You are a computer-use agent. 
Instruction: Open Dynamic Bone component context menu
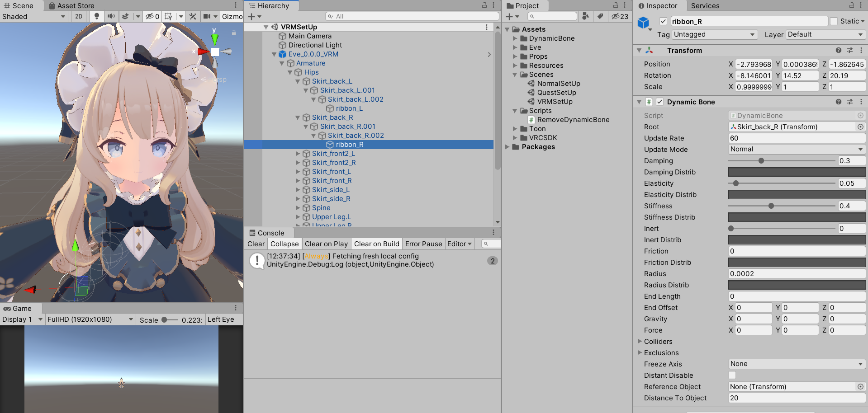coord(861,102)
